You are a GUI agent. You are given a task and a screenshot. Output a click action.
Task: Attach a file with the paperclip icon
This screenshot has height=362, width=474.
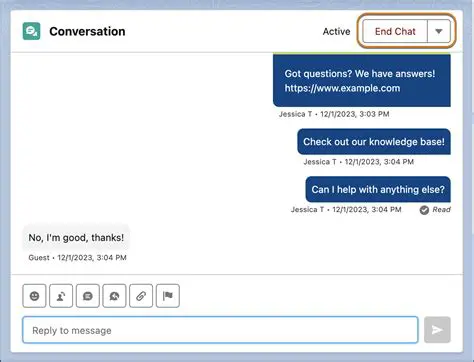coord(141,296)
